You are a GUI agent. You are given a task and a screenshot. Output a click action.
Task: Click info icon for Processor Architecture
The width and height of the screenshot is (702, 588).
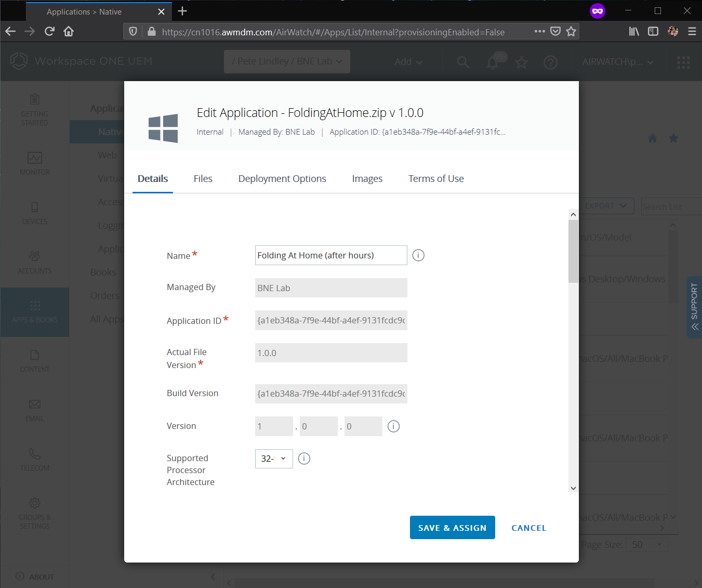[x=304, y=459]
